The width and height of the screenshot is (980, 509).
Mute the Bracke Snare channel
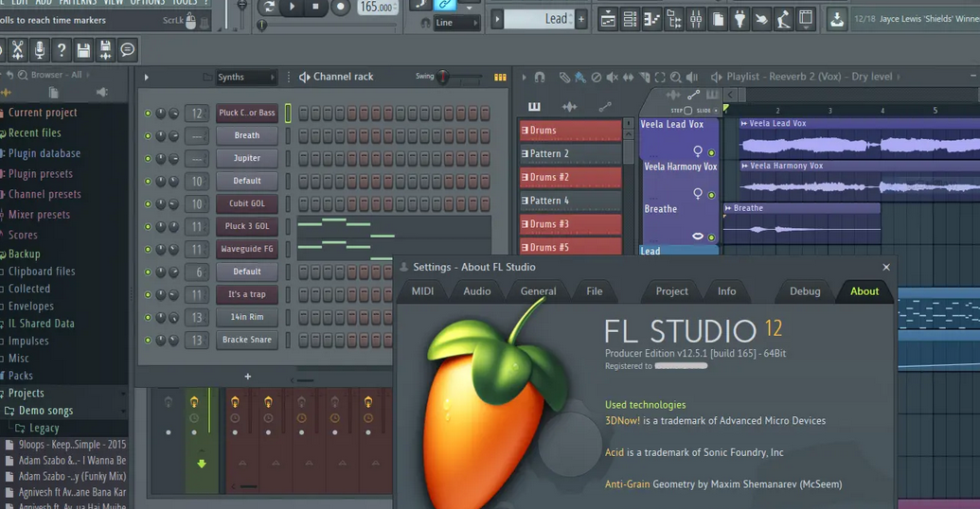[148, 340]
